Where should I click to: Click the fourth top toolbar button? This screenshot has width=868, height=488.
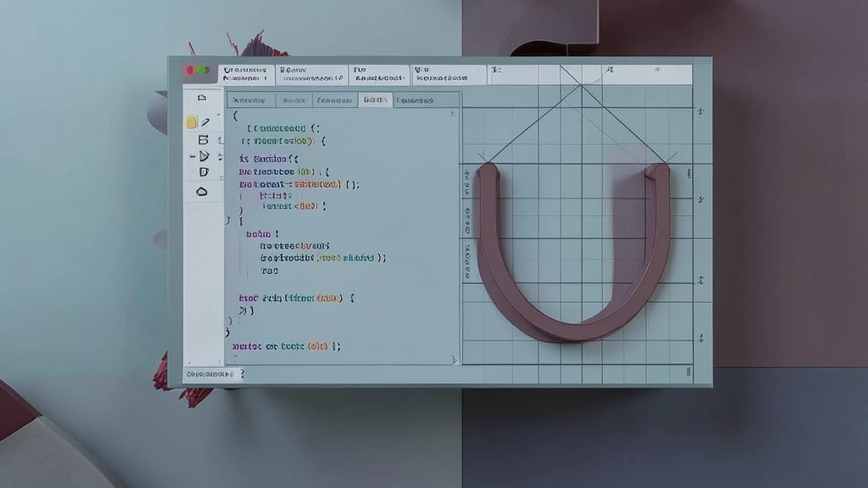click(x=448, y=74)
